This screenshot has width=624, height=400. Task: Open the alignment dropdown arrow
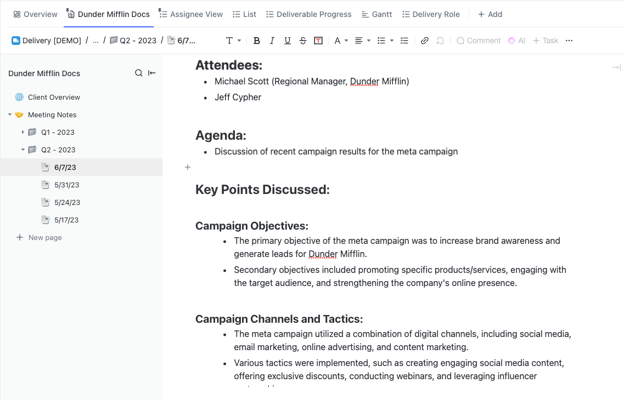369,41
